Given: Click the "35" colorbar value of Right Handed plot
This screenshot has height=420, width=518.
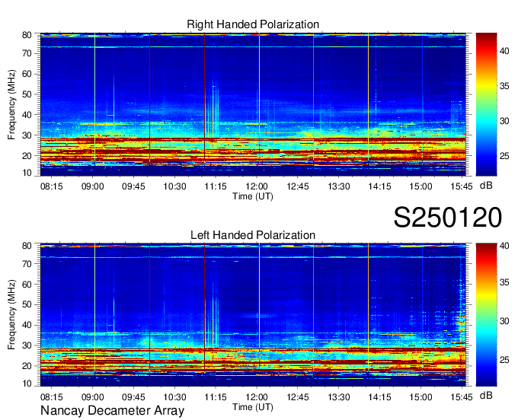Looking at the screenshot, I should [x=504, y=86].
